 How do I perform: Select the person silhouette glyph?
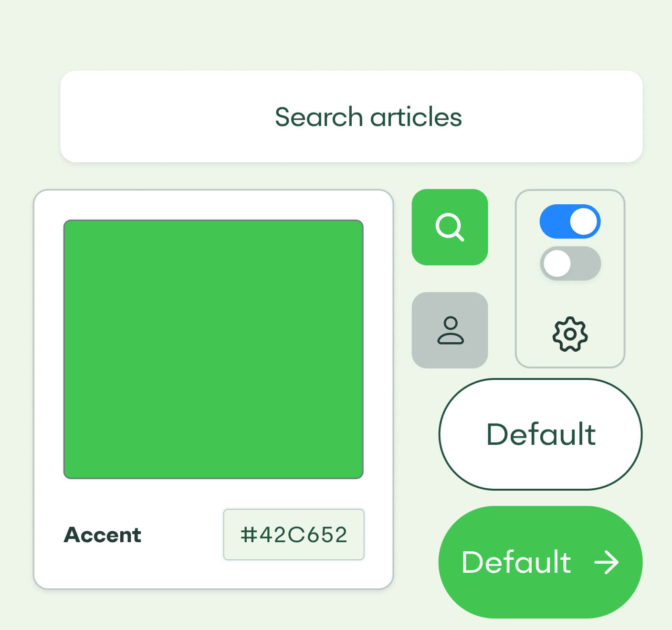coord(450,330)
